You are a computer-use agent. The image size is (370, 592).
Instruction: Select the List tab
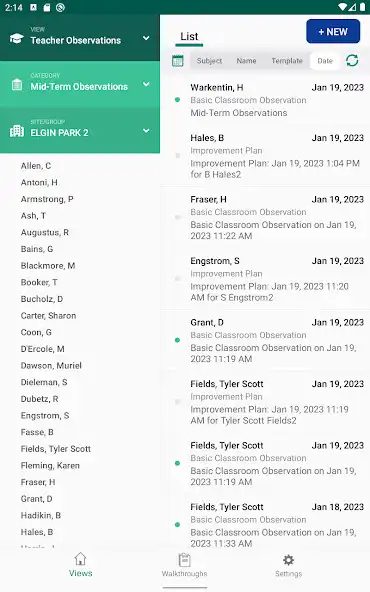[189, 37]
